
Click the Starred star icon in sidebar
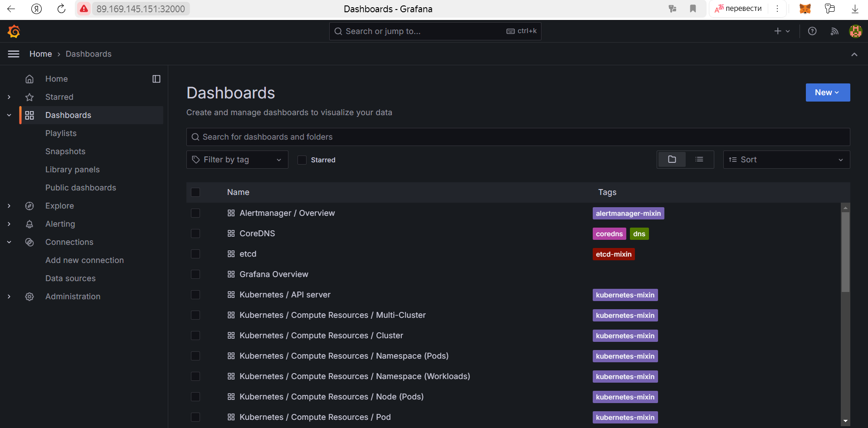click(x=29, y=97)
